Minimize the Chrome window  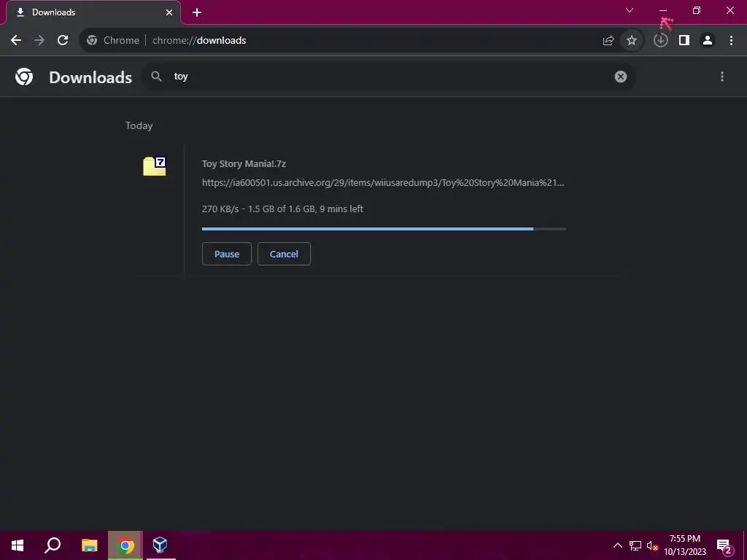(x=663, y=10)
